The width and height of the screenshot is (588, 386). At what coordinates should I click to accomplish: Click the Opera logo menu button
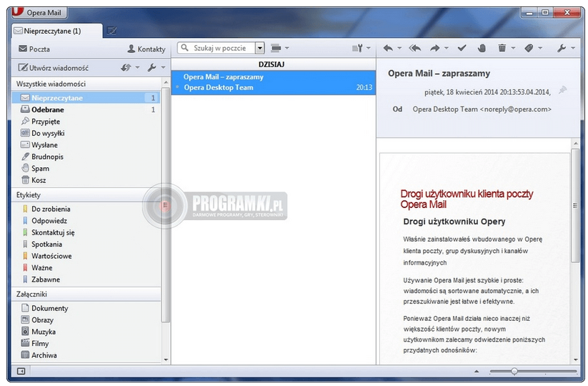click(39, 12)
